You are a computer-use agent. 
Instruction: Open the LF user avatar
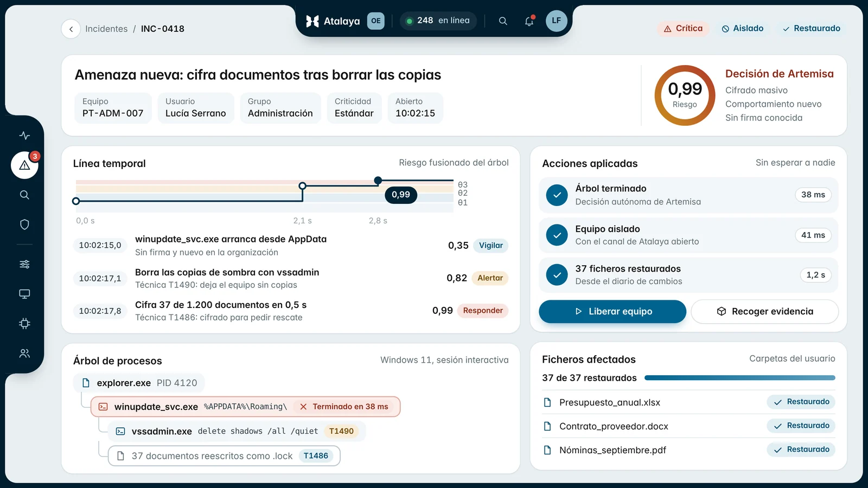pyautogui.click(x=556, y=21)
